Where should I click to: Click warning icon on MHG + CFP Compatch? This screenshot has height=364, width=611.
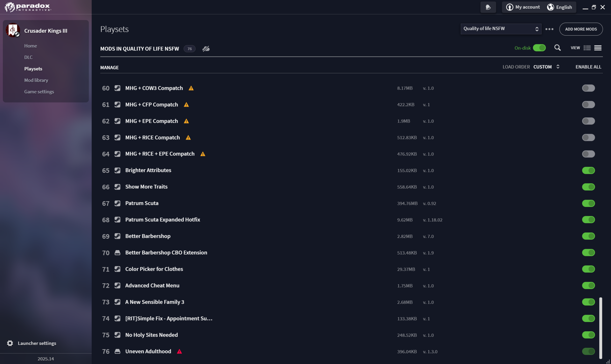[x=186, y=105]
